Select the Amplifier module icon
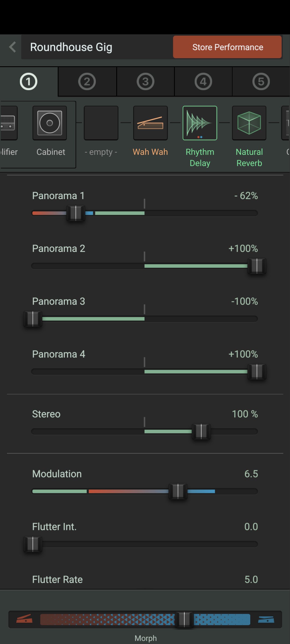Viewport: 290px width, 644px height. tap(9, 123)
